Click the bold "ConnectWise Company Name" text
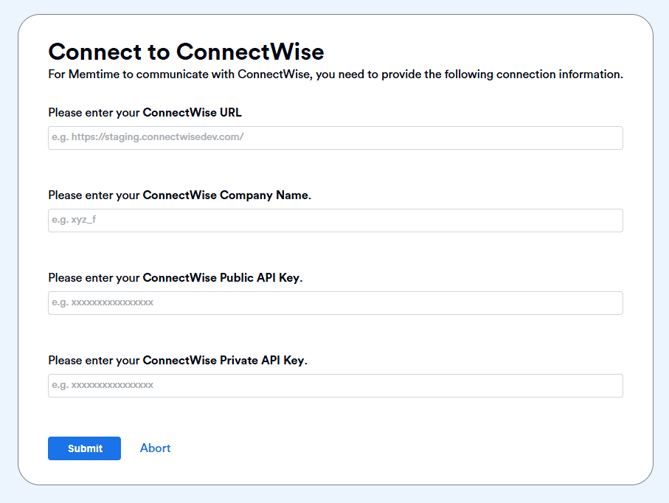Image resolution: width=669 pixels, height=503 pixels. coord(226,195)
